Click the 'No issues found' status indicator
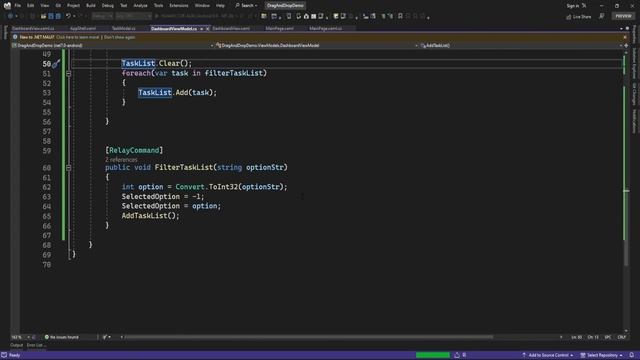Image resolution: width=640 pixels, height=360 pixels. pos(62,337)
